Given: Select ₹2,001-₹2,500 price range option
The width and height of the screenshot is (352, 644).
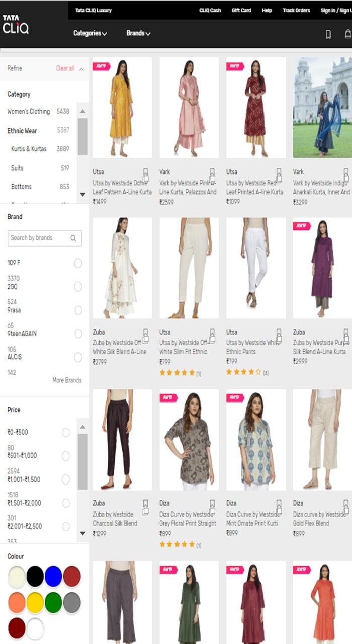Looking at the screenshot, I should [66, 526].
